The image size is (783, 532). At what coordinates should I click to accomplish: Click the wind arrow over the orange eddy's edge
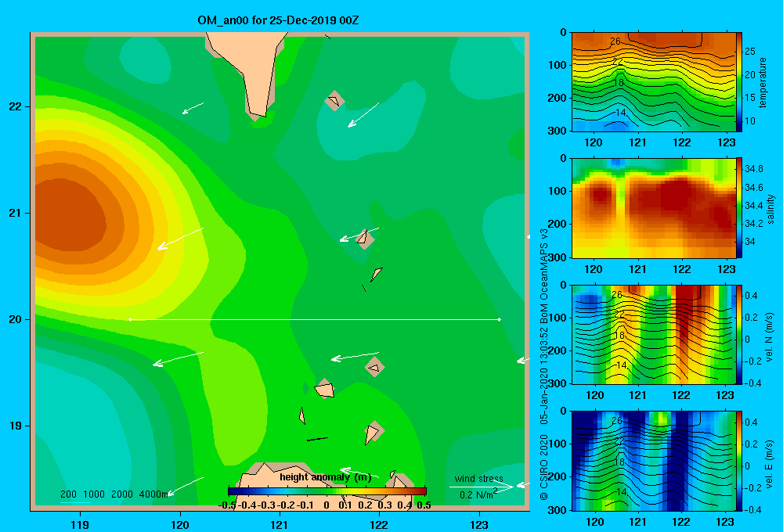click(180, 239)
